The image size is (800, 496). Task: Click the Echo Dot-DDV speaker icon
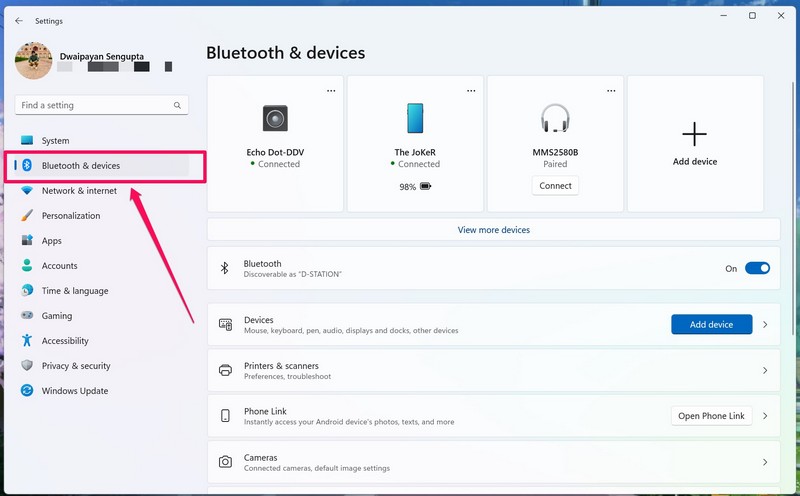tap(275, 118)
